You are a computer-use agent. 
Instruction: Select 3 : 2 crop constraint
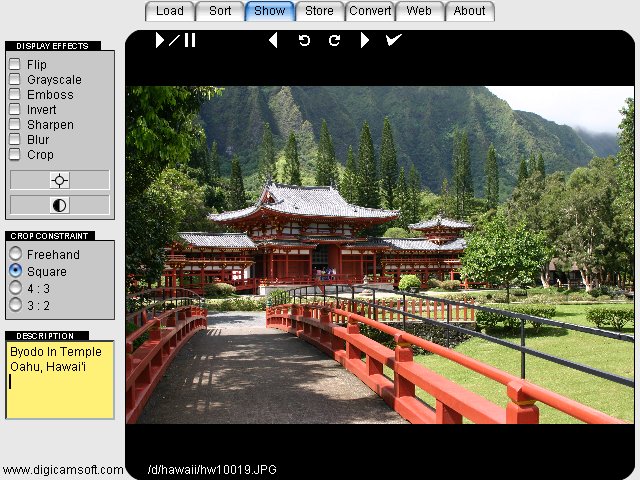pos(16,304)
